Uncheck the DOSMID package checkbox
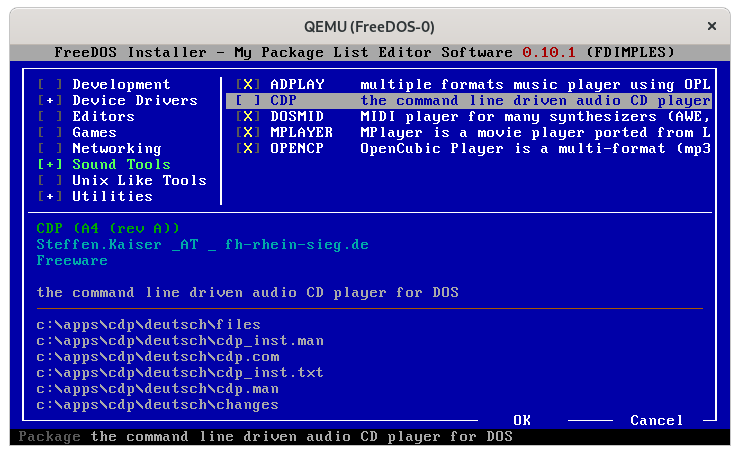Image resolution: width=740 pixels, height=455 pixels. pos(247,117)
